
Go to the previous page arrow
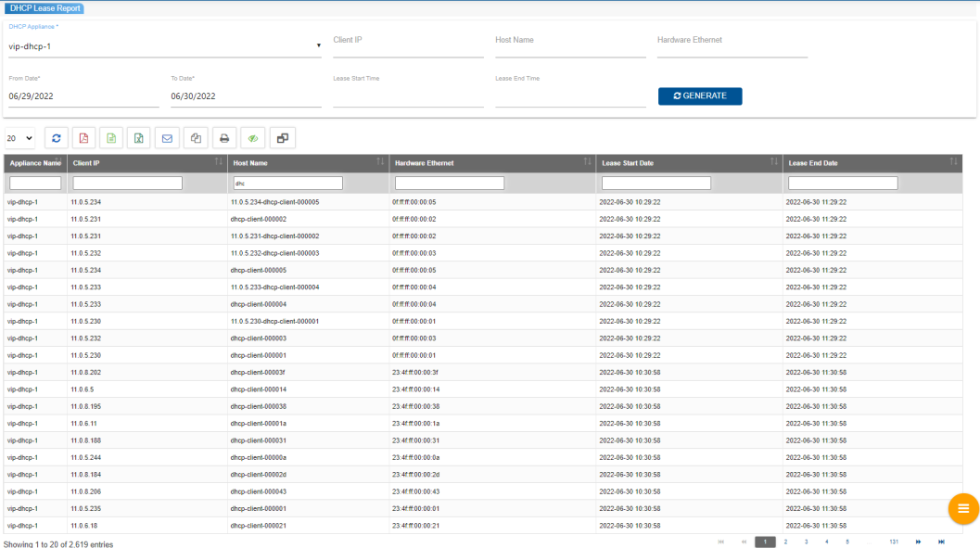pyautogui.click(x=744, y=542)
